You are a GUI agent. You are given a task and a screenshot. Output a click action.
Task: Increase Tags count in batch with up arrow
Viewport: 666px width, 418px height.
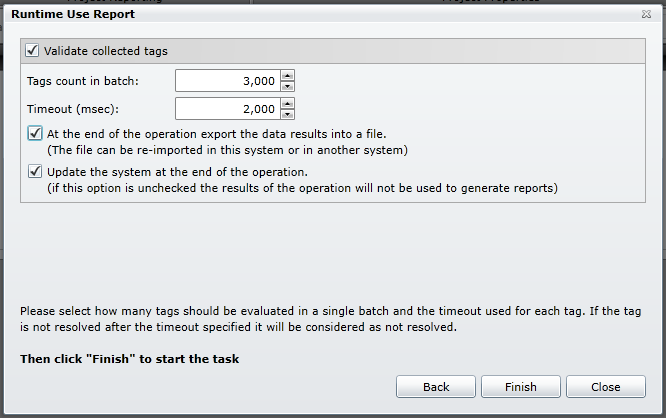point(287,75)
